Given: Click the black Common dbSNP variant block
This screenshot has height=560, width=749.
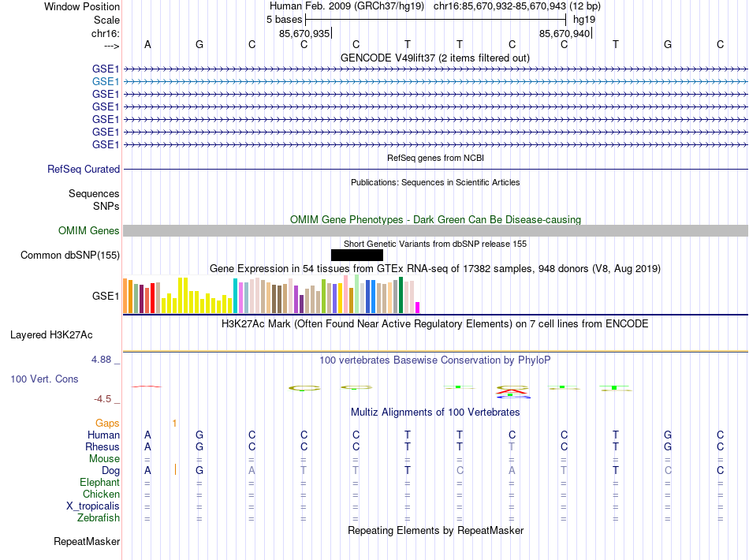Looking at the screenshot, I should click(x=357, y=255).
